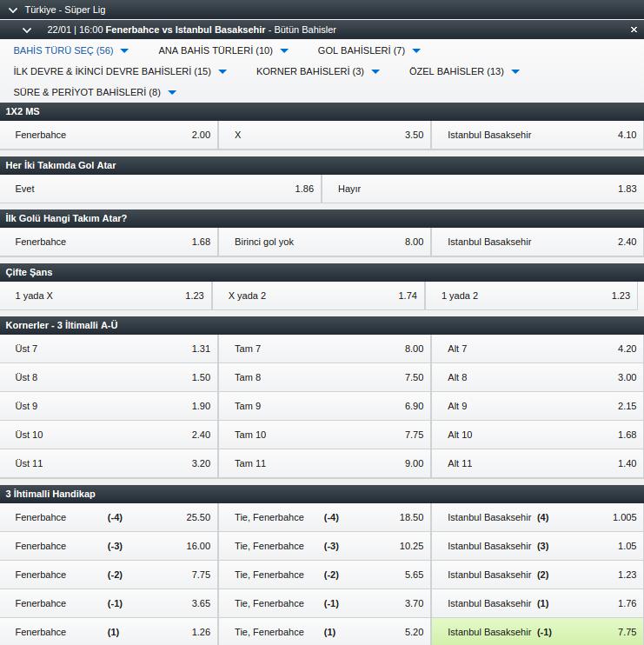The image size is (644, 645).
Task: Pick Istanbul Basaksehir 4.10 in 1X2 MS
Action: click(537, 135)
